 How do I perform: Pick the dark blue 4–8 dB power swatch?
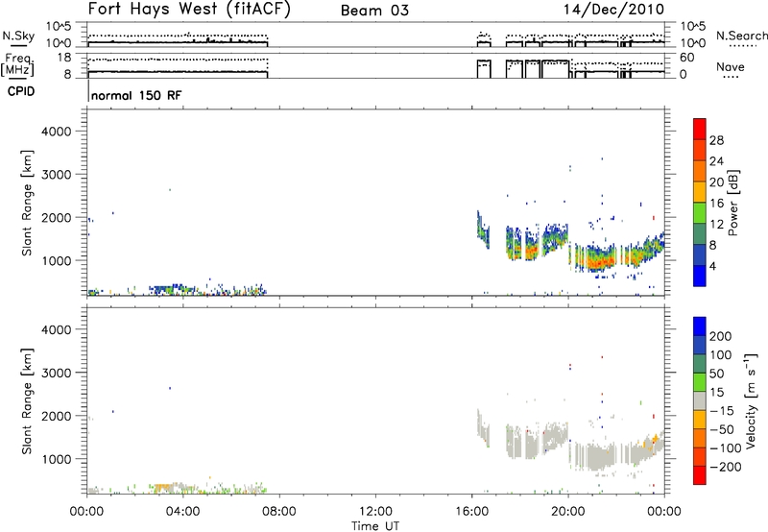click(x=700, y=255)
